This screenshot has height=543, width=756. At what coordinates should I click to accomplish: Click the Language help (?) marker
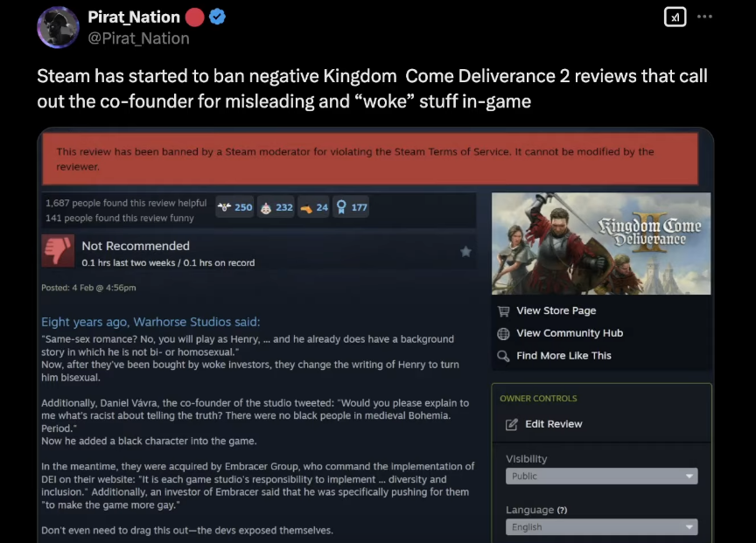coord(562,511)
